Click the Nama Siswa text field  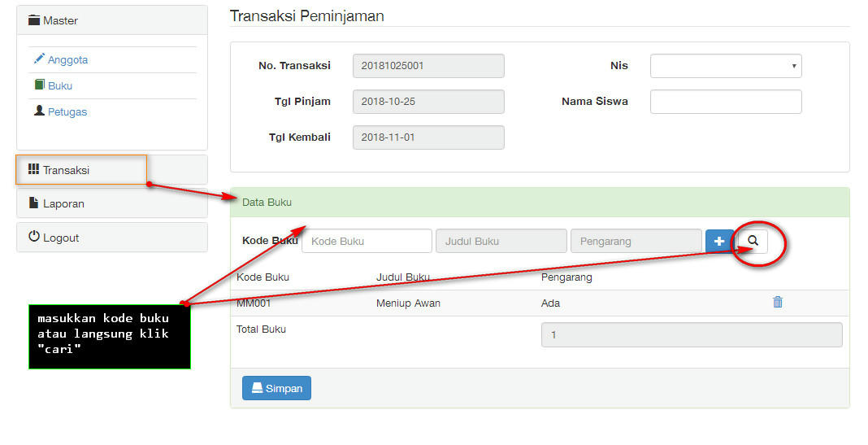[726, 102]
